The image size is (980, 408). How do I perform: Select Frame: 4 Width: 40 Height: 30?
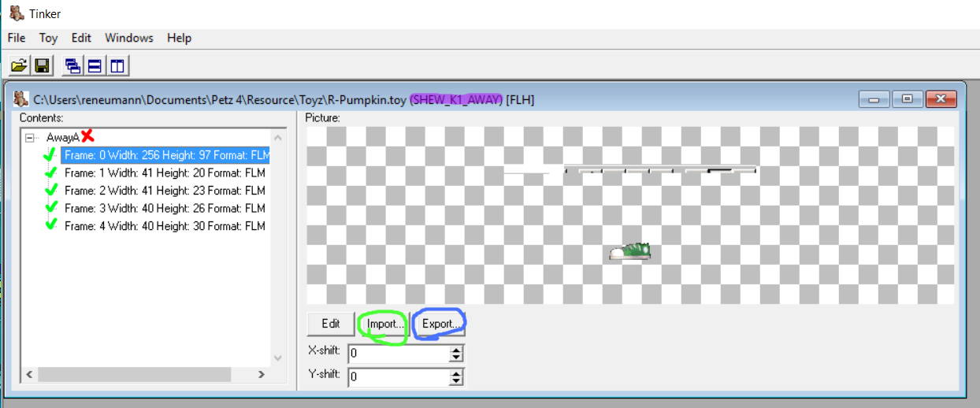(x=165, y=226)
